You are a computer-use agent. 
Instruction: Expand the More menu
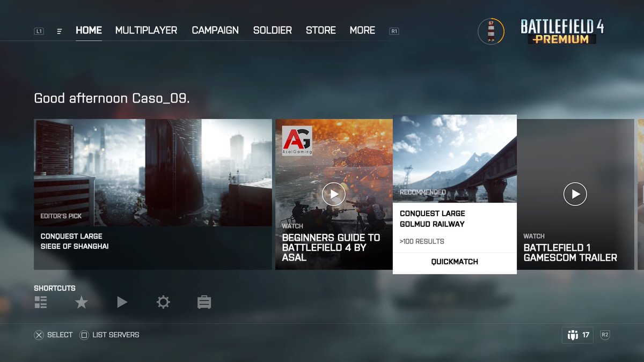tap(362, 31)
